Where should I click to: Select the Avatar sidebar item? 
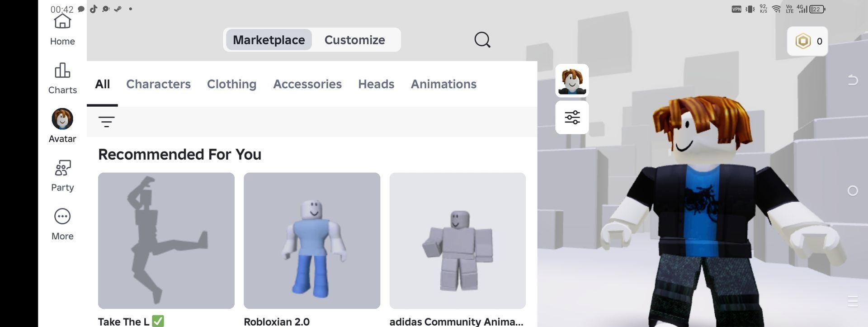[x=62, y=126]
